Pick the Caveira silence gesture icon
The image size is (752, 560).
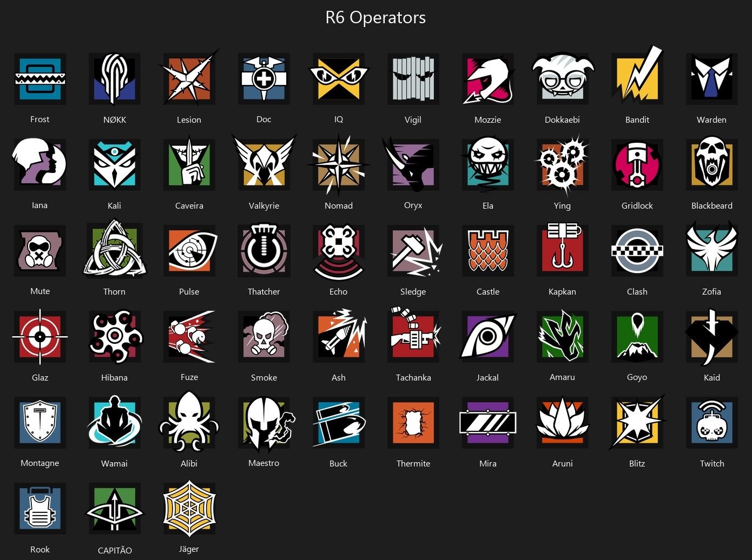click(189, 164)
